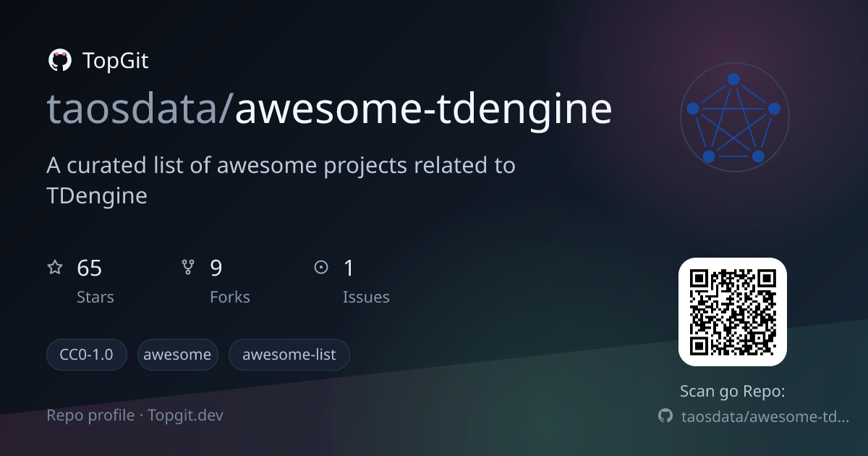Click the curated list description text
The image size is (868, 456).
coord(281,180)
